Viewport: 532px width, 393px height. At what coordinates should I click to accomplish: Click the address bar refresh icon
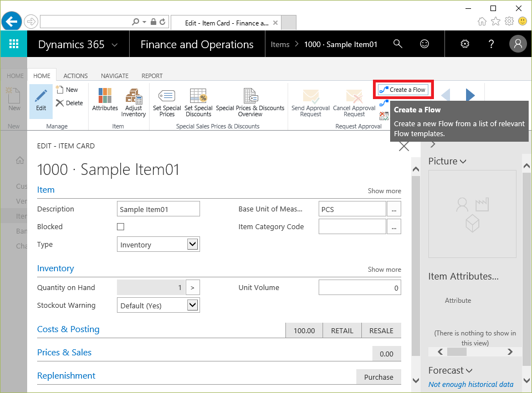point(162,22)
